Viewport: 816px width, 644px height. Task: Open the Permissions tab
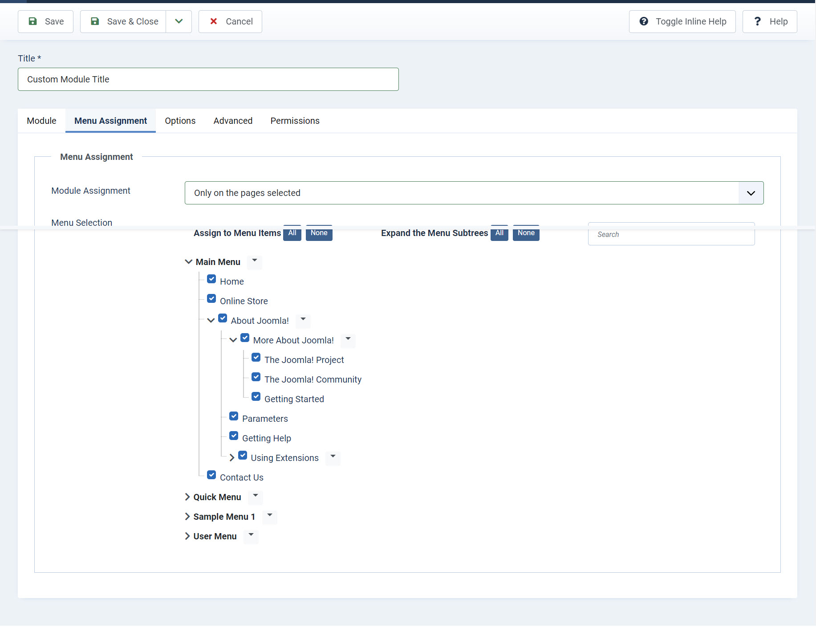(x=295, y=121)
